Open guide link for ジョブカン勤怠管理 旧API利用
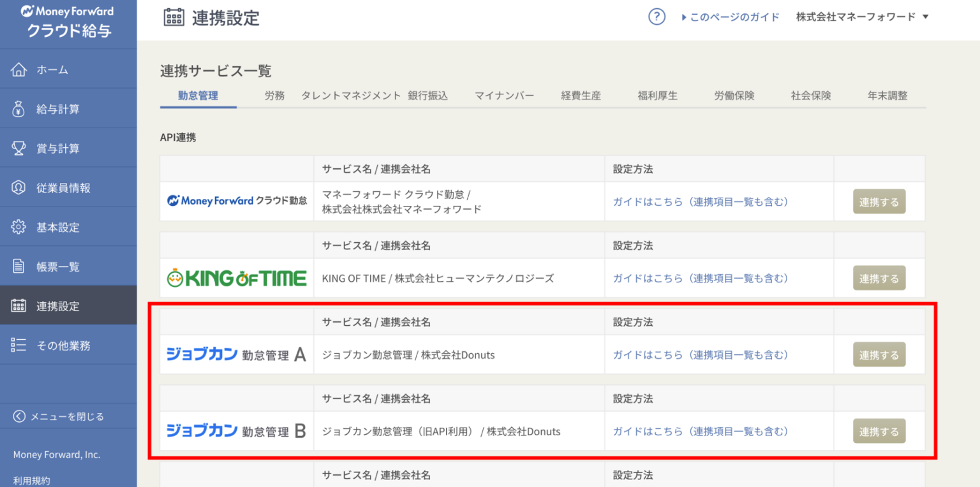Image resolution: width=980 pixels, height=487 pixels. [701, 432]
